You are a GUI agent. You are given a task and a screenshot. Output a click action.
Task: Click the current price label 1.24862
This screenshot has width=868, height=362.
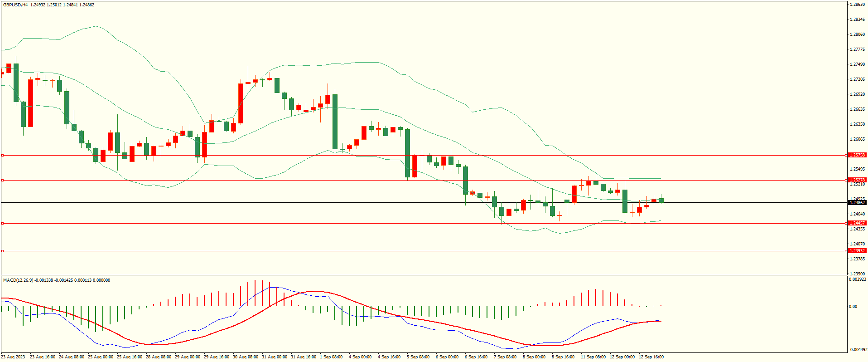coord(857,203)
